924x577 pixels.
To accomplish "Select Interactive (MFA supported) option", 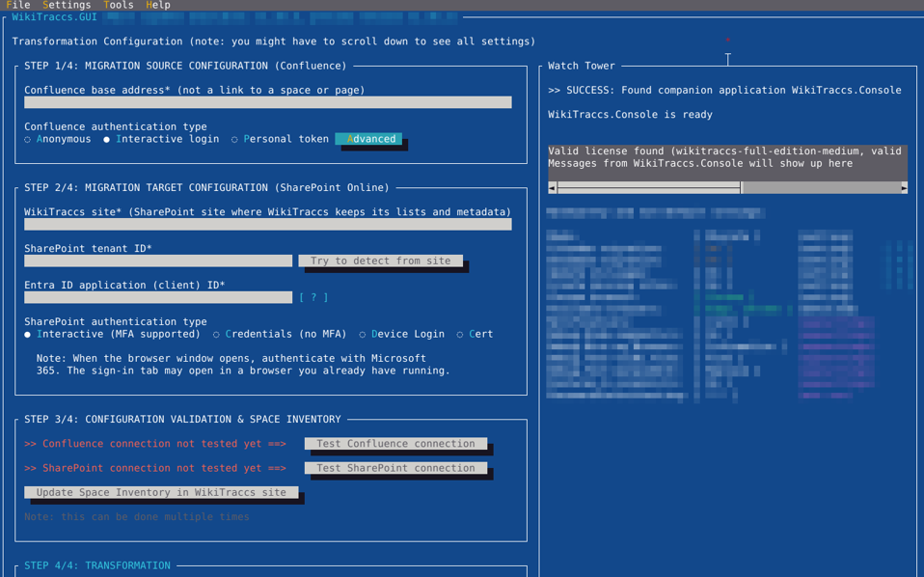I will (113, 334).
